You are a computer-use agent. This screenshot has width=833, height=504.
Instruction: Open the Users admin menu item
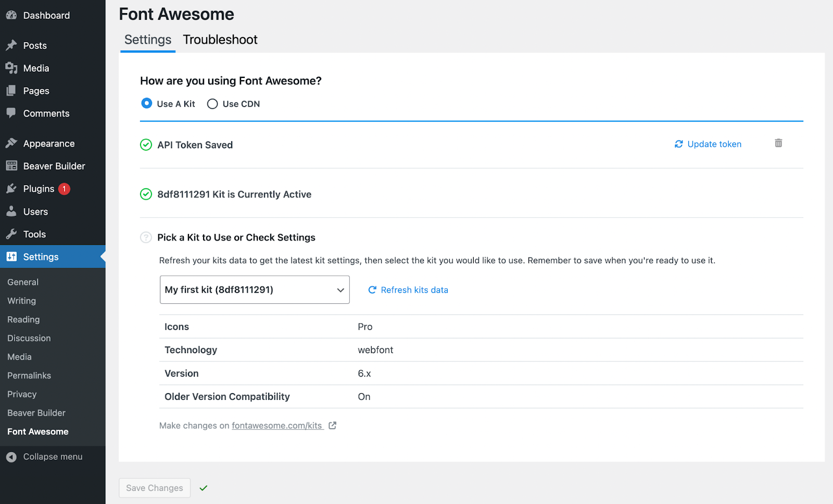(x=35, y=212)
